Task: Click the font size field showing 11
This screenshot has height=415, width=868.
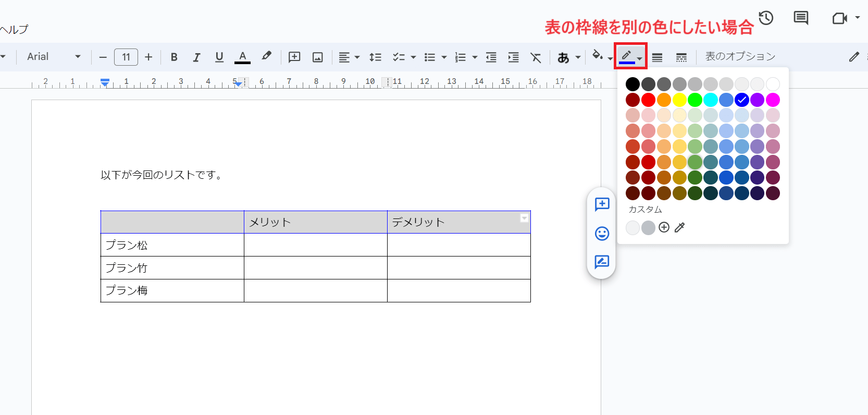Action: pyautogui.click(x=126, y=57)
